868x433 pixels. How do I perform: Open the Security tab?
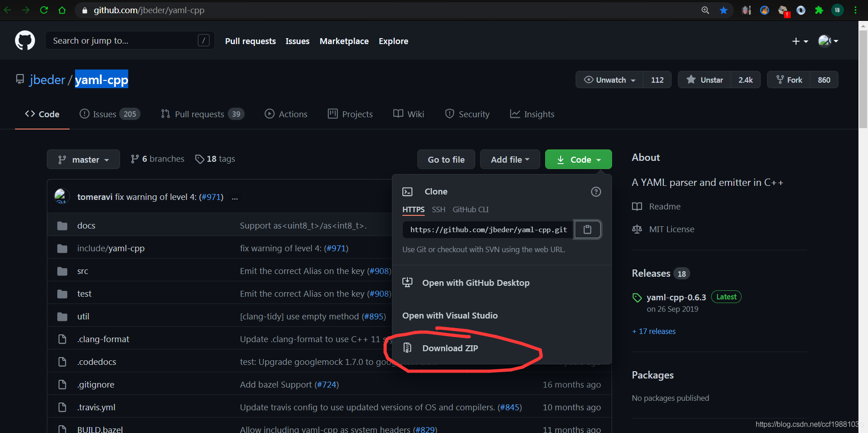click(x=467, y=114)
